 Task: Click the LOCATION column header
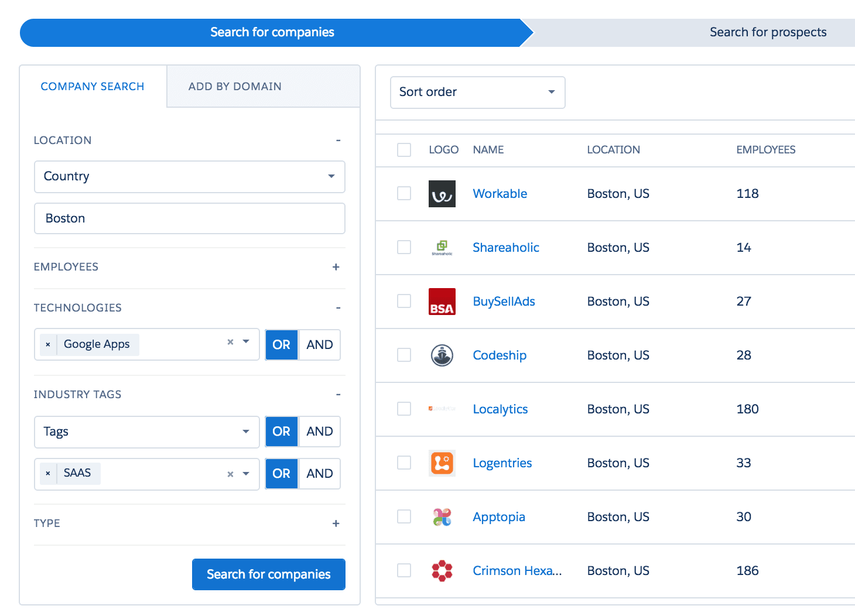[x=614, y=150]
